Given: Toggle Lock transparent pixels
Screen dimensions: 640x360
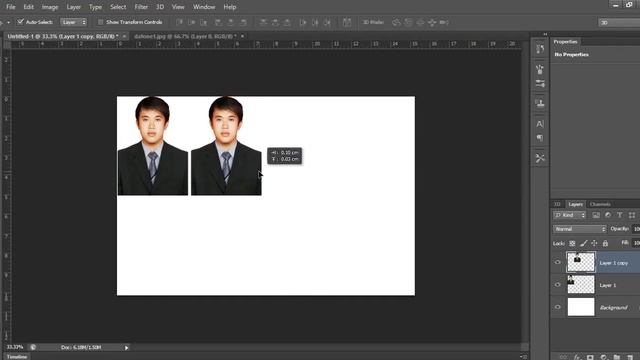Looking at the screenshot, I should 572,243.
